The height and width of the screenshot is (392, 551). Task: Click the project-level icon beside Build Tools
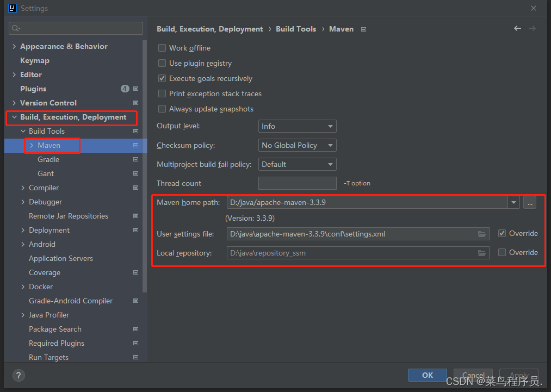click(x=135, y=131)
